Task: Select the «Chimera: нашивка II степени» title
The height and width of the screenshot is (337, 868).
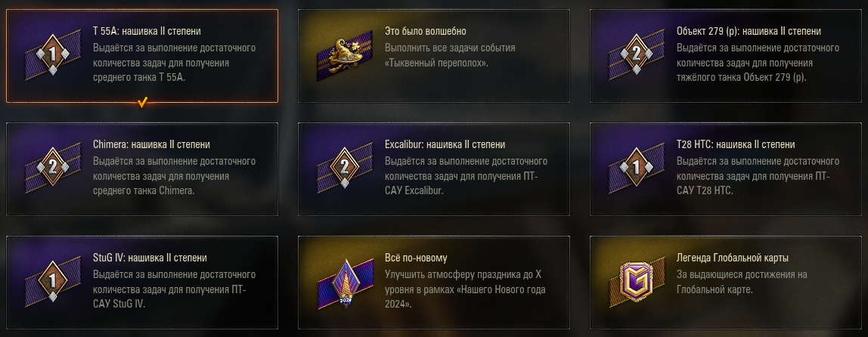Action: 151,144
